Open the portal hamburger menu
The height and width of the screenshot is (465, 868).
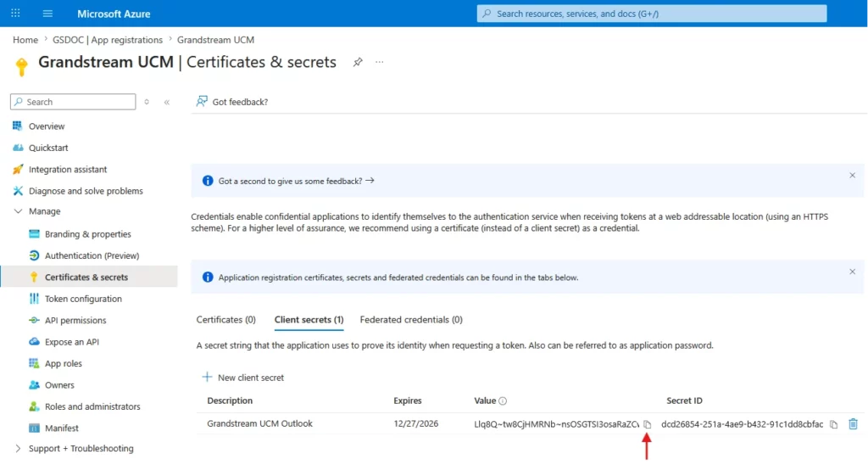pyautogui.click(x=47, y=14)
